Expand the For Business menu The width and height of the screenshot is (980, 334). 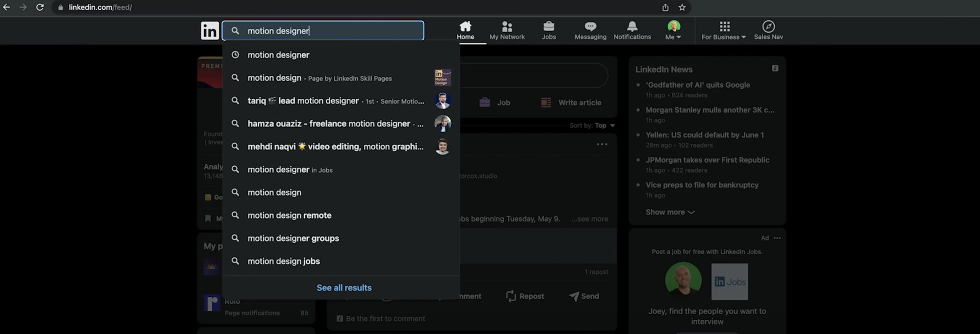tap(724, 31)
